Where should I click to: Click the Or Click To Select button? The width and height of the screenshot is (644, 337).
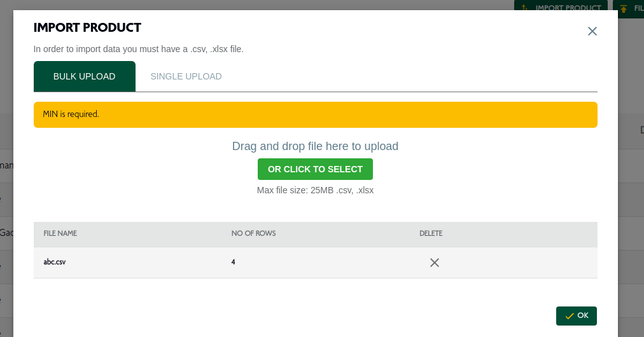coord(315,169)
